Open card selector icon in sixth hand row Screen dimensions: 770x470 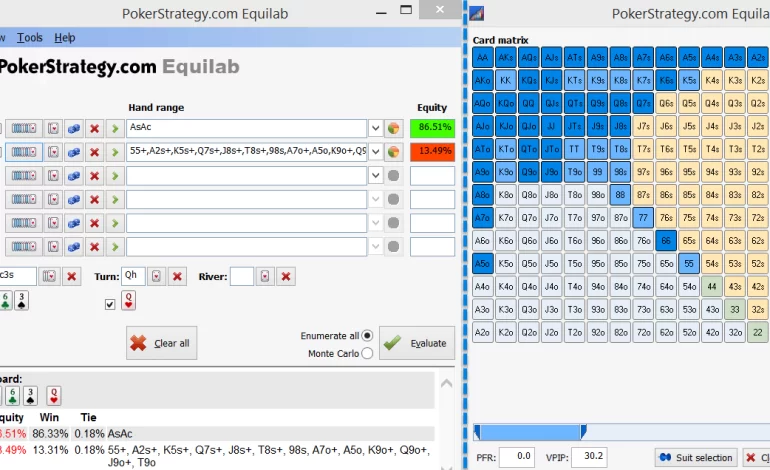pyautogui.click(x=53, y=247)
